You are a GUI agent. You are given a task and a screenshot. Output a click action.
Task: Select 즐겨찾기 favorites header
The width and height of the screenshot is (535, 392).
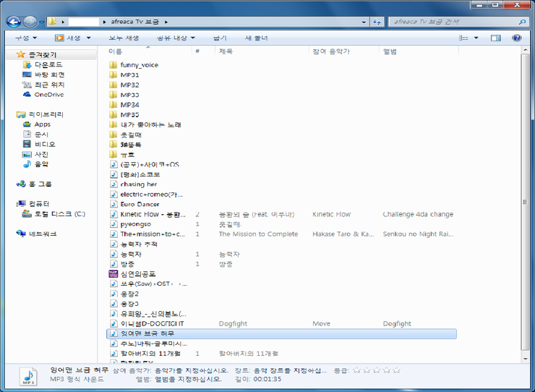[x=36, y=54]
